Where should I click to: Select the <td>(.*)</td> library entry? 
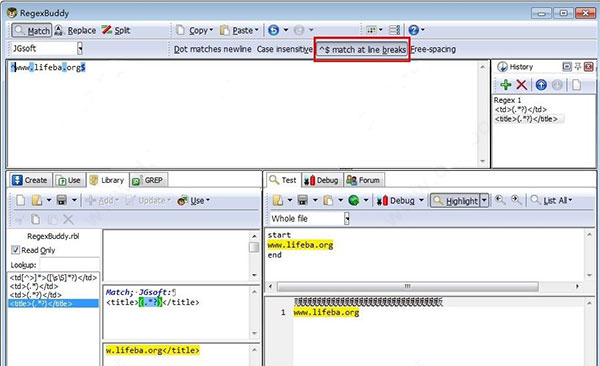coord(34,286)
